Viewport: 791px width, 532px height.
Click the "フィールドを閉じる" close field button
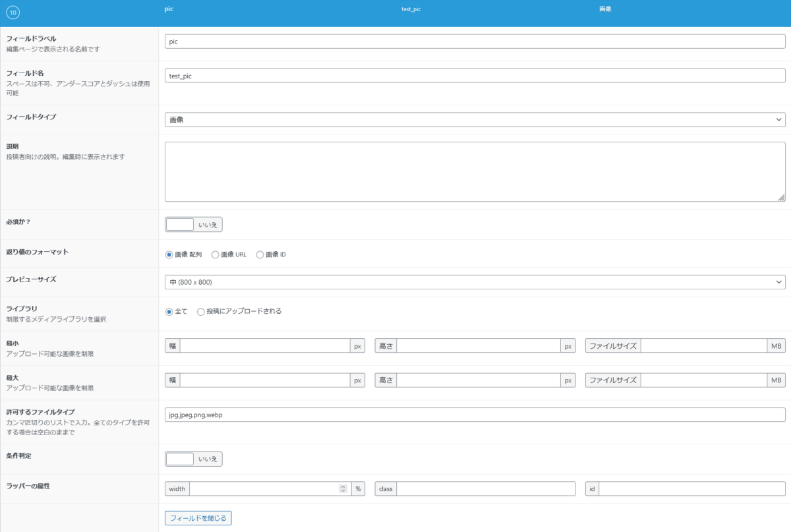198,518
